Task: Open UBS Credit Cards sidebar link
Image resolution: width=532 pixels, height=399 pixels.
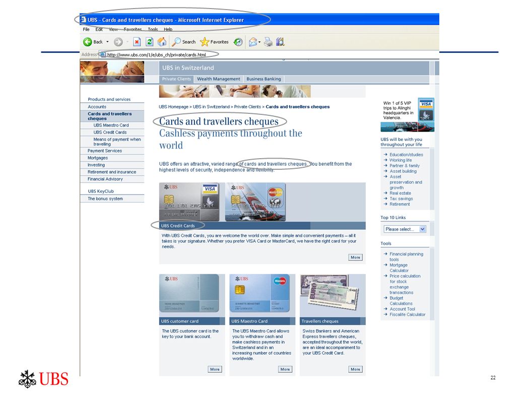Action: 110,132
